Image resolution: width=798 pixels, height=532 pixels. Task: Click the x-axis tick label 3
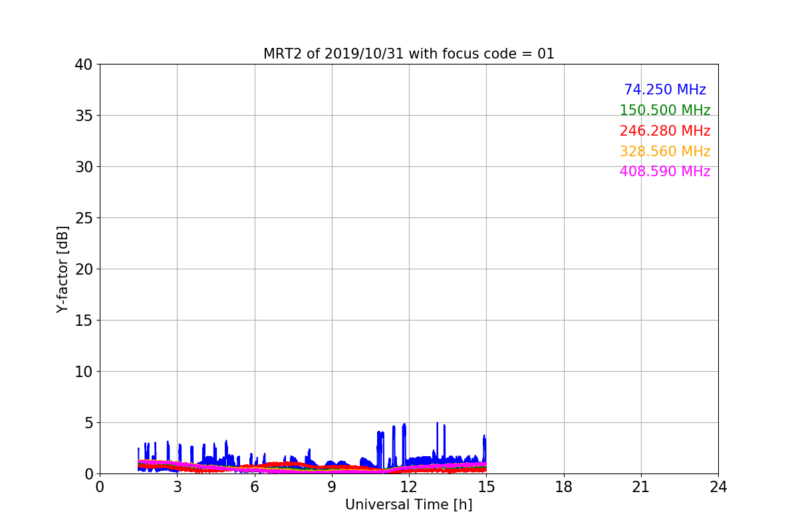point(177,487)
